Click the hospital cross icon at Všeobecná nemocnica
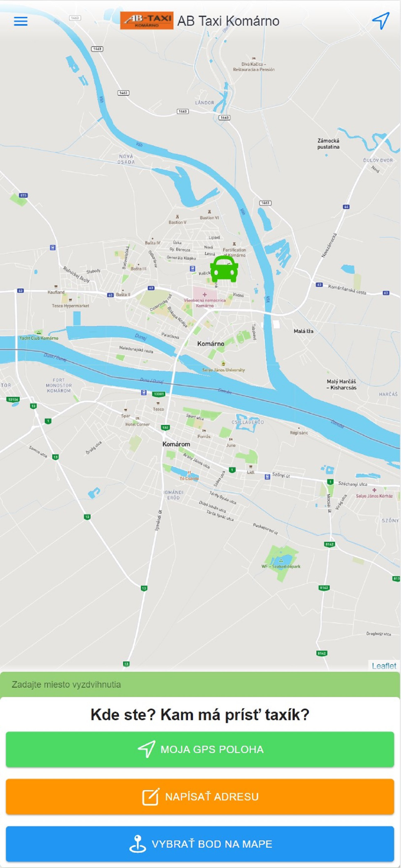 (204, 294)
